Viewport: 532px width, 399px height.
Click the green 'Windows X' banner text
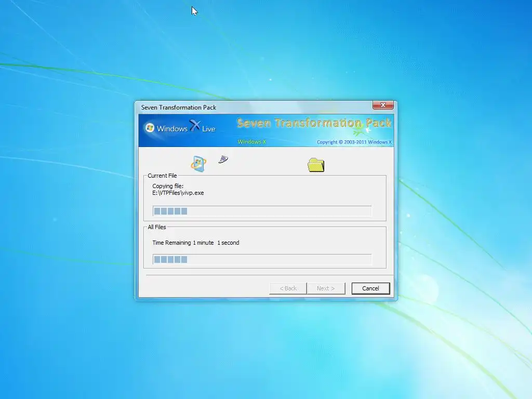point(252,142)
